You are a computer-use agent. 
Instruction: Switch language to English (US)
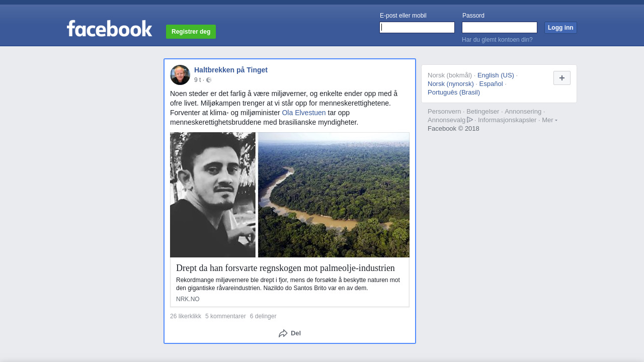496,75
